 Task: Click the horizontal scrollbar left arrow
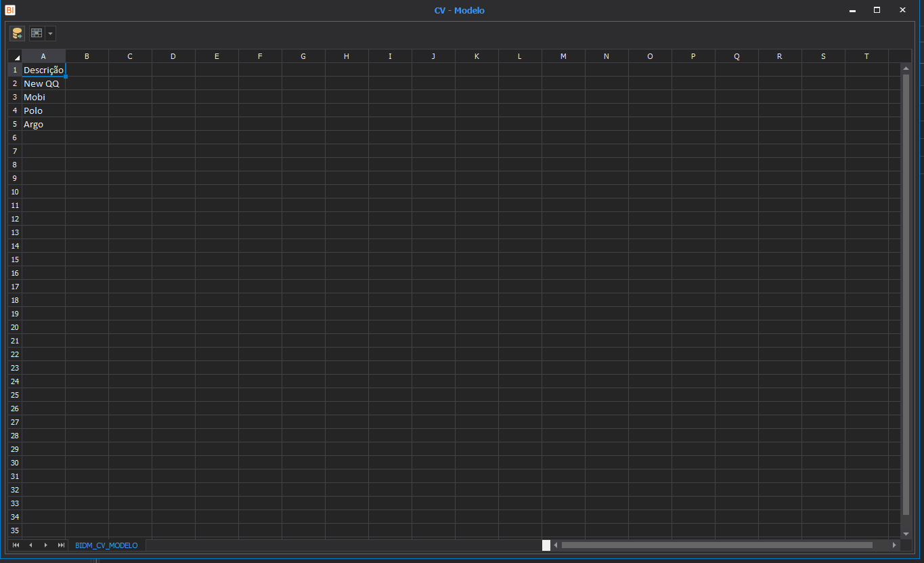coord(556,545)
